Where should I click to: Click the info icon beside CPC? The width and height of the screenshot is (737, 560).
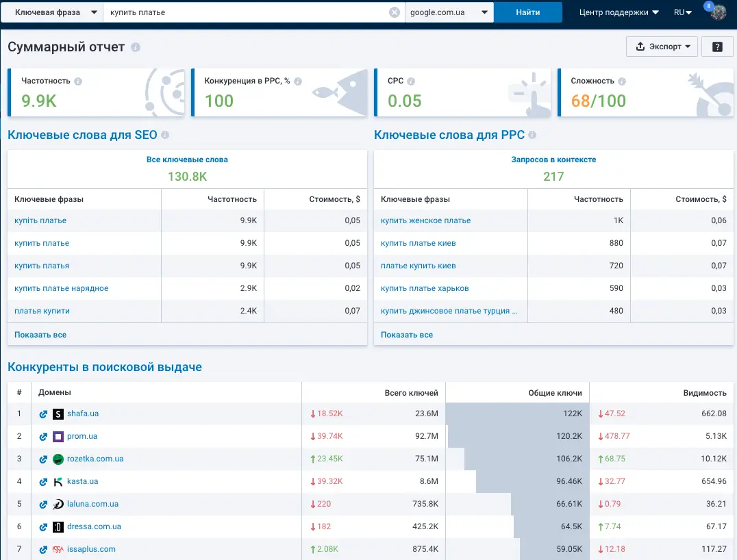[x=411, y=81]
